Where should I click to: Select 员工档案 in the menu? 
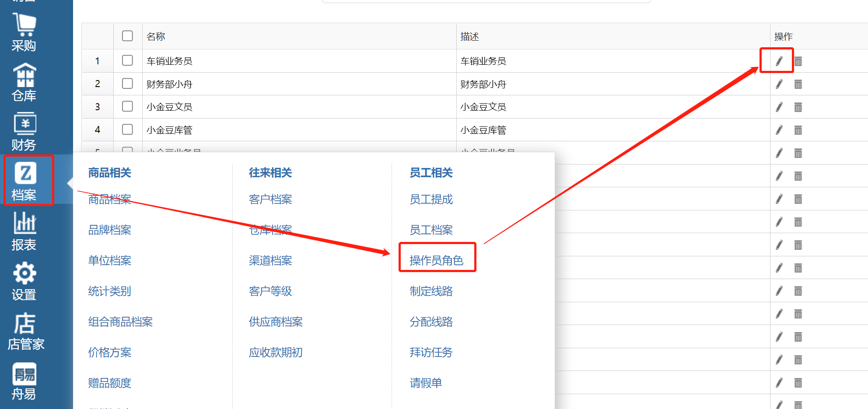(x=431, y=230)
